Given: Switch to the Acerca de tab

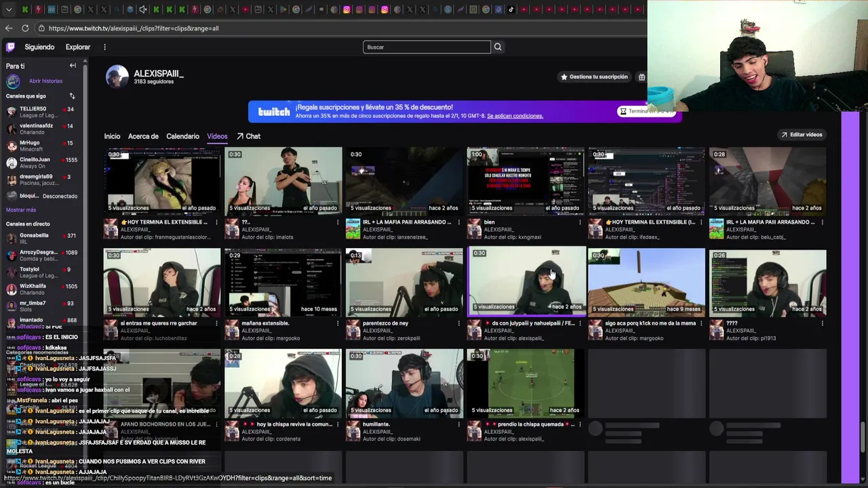Looking at the screenshot, I should 143,136.
